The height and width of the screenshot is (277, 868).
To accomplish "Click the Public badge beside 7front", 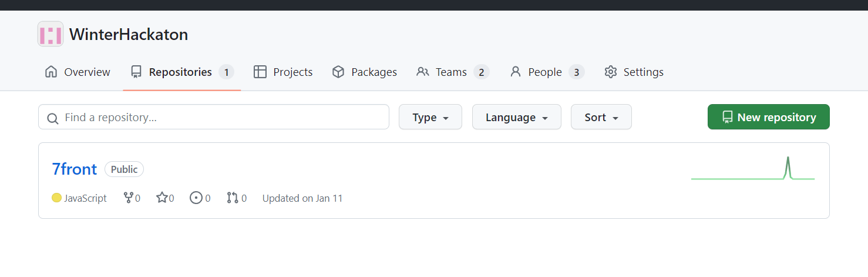I will [x=124, y=169].
